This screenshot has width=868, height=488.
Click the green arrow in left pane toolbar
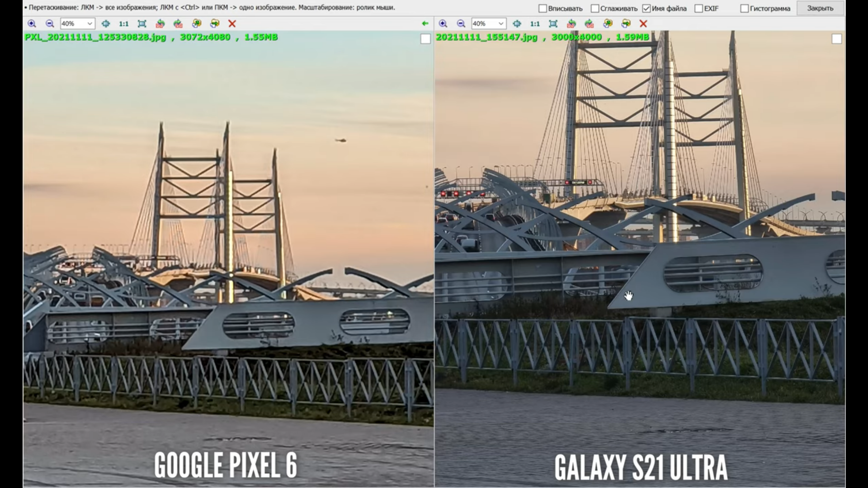[425, 23]
